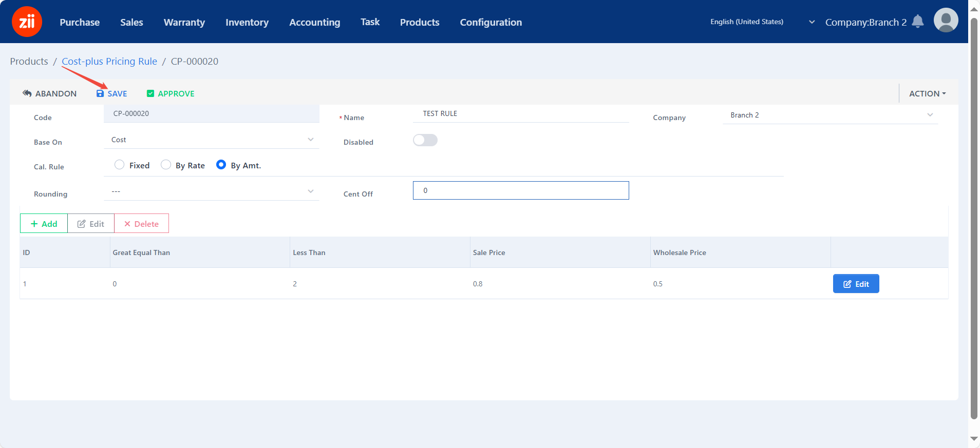Click the Company:Branch 2 label
The width and height of the screenshot is (980, 448).
point(866,22)
